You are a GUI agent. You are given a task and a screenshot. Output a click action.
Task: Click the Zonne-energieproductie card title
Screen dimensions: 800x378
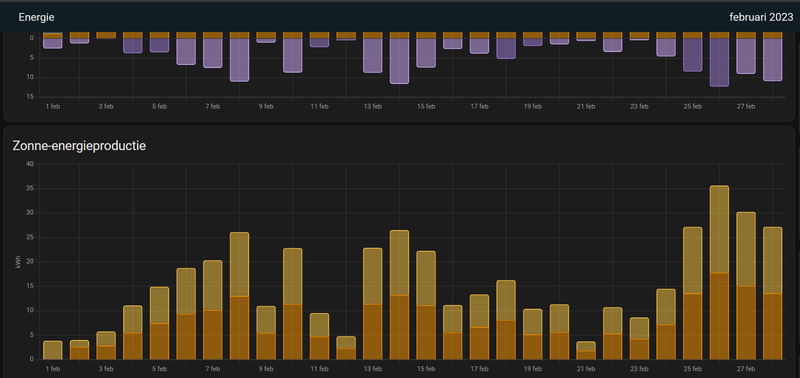click(79, 146)
